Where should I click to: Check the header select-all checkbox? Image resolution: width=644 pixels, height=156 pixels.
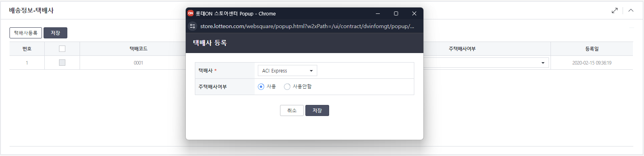(x=62, y=49)
